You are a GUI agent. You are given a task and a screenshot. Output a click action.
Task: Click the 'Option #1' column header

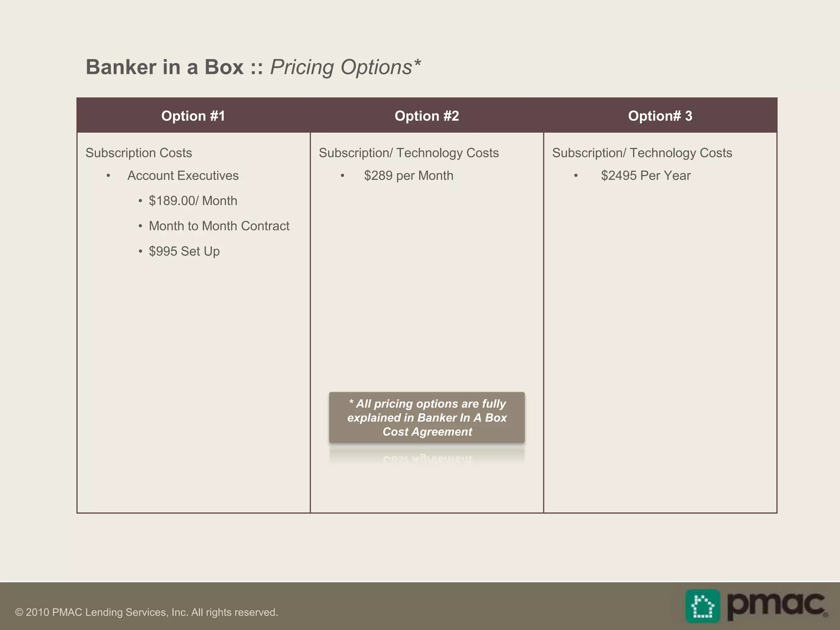(193, 116)
